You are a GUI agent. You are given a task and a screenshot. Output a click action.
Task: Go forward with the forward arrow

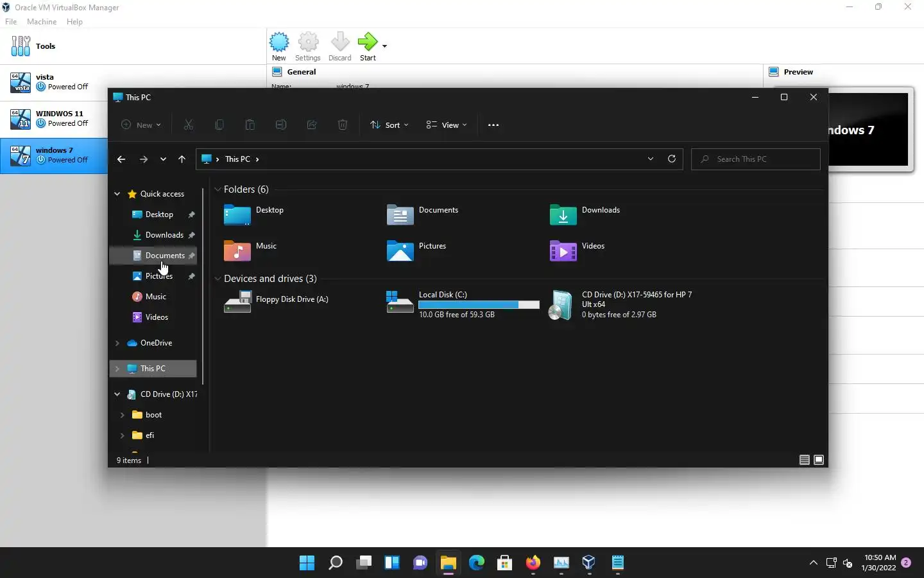point(144,159)
